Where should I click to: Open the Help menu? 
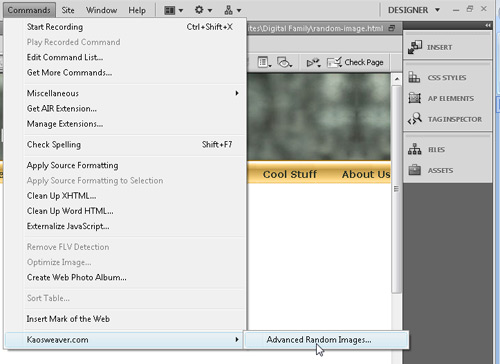tap(137, 10)
